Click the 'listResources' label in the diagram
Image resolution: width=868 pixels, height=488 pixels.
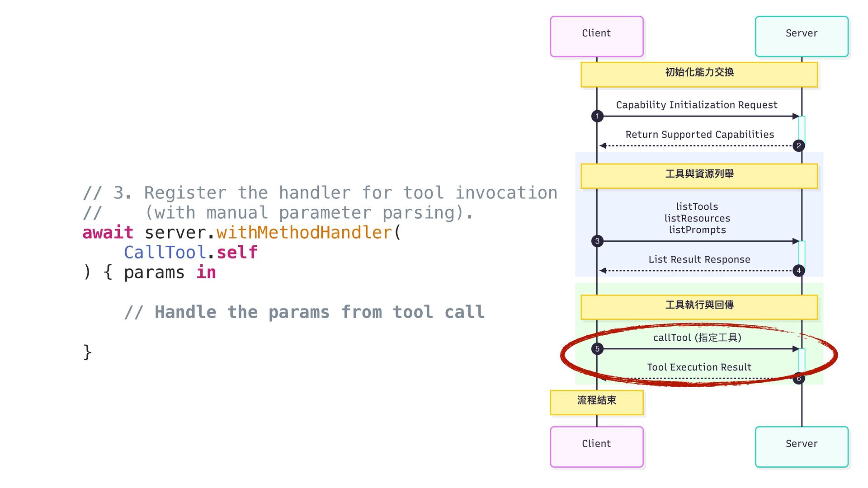coord(697,218)
